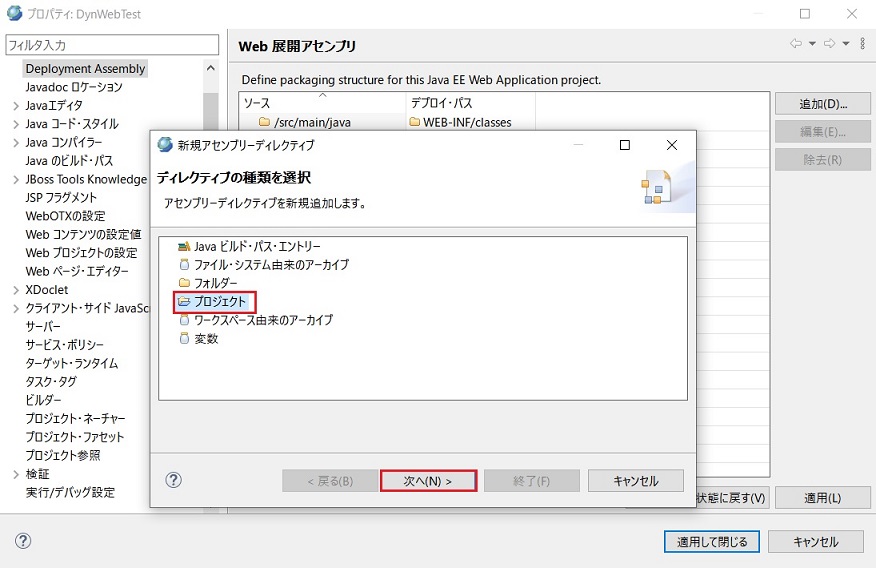Expand the Java コード・スタイル tree node
The width and height of the screenshot is (876, 568).
16,124
